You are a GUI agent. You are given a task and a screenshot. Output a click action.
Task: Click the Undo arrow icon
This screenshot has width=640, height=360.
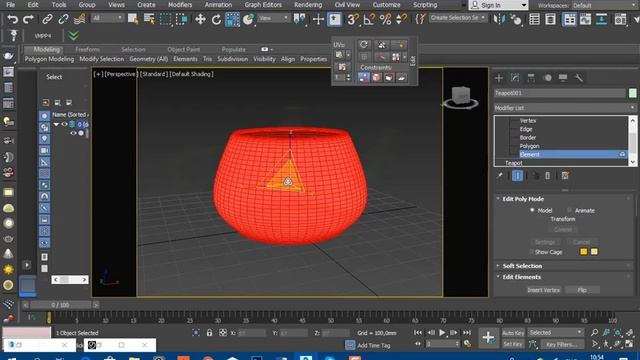13,19
